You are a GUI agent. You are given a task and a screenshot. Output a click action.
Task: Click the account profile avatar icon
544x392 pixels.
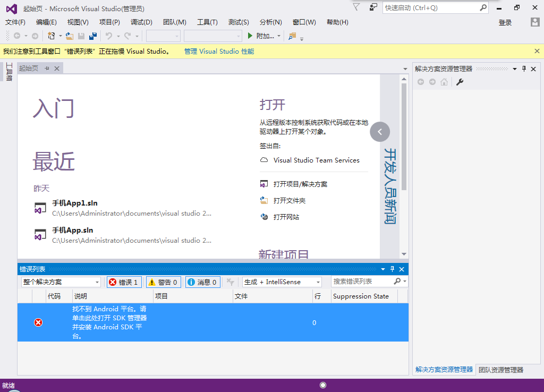tap(535, 22)
